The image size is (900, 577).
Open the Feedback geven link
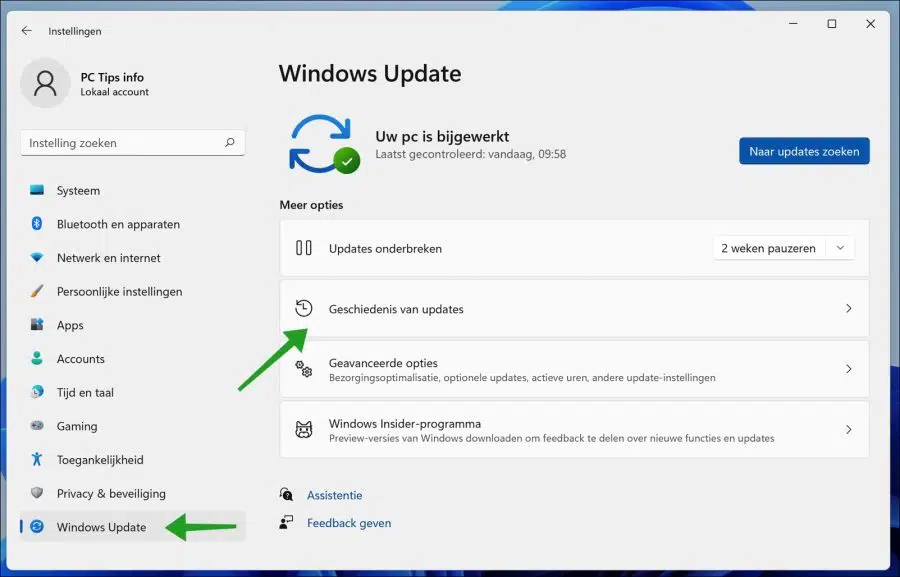click(x=349, y=523)
